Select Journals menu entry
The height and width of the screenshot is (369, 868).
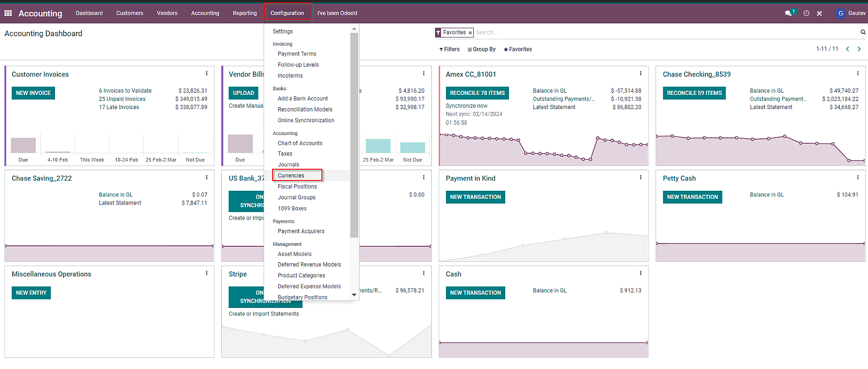(x=289, y=165)
